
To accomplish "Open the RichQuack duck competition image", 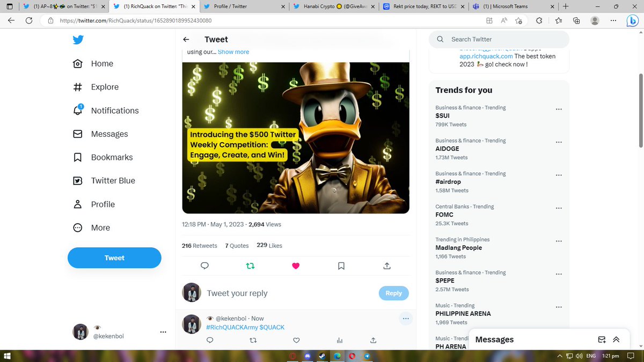I will (x=296, y=138).
